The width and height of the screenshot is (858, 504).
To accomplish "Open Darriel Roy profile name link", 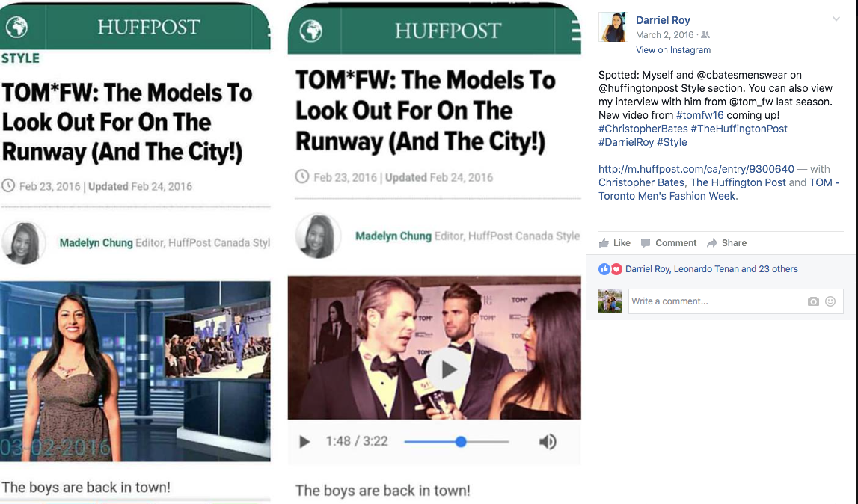I will 663,20.
